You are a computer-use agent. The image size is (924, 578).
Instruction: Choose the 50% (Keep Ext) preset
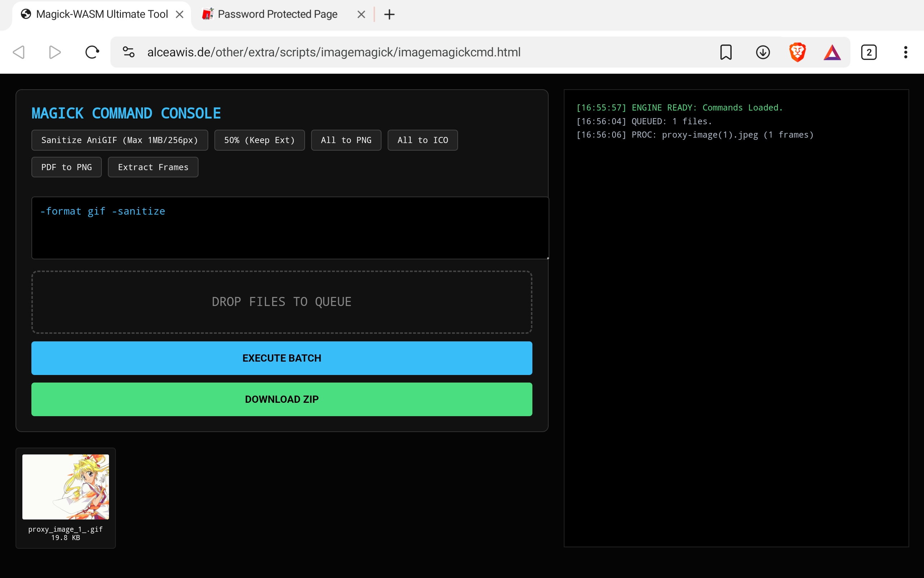click(260, 140)
